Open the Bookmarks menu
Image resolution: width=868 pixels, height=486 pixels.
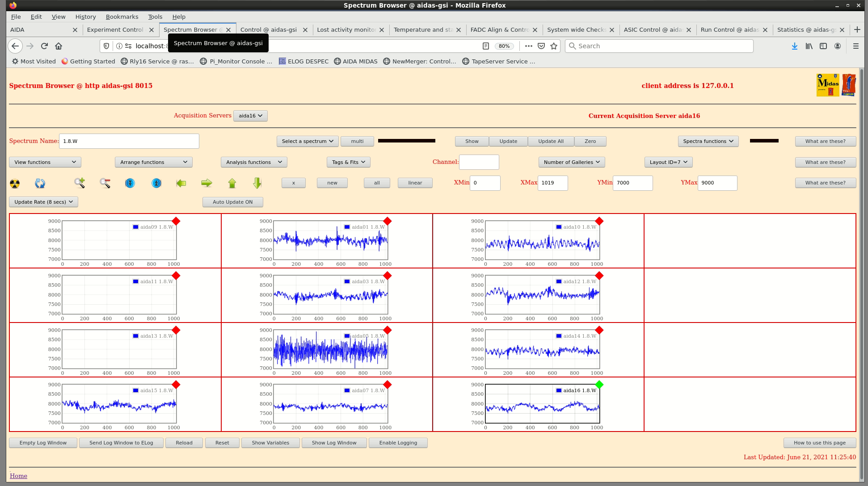[122, 17]
